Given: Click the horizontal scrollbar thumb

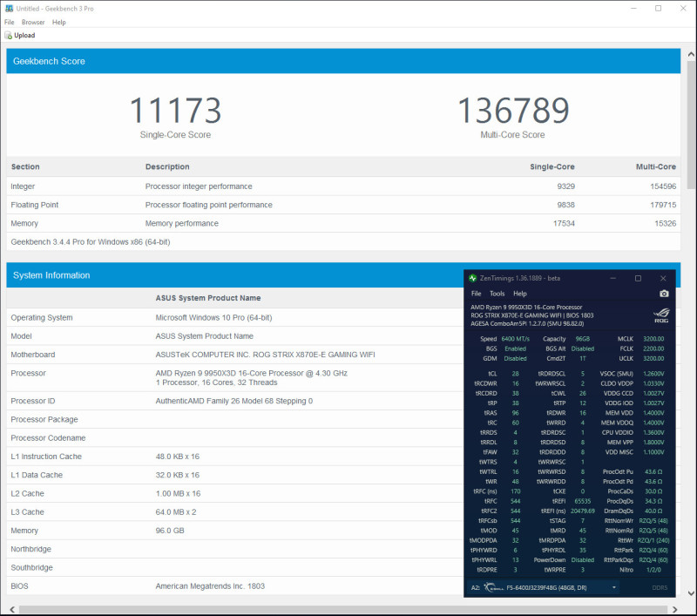Looking at the screenshot, I should 342,609.
